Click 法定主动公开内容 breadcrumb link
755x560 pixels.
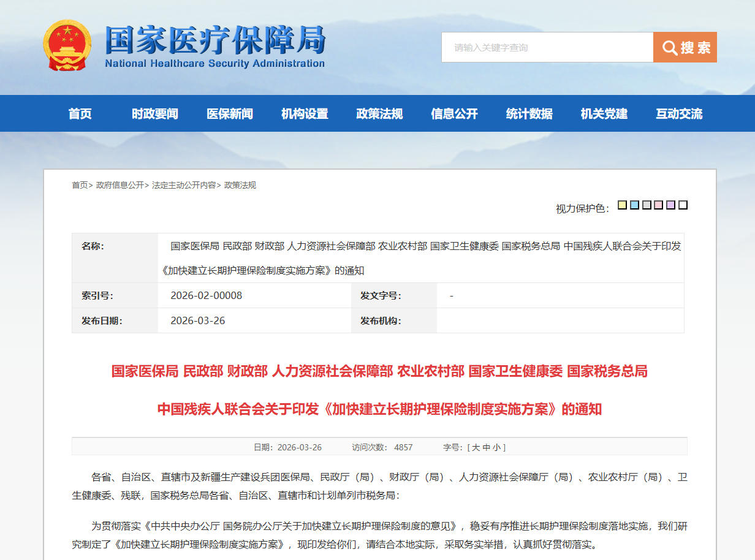point(184,185)
